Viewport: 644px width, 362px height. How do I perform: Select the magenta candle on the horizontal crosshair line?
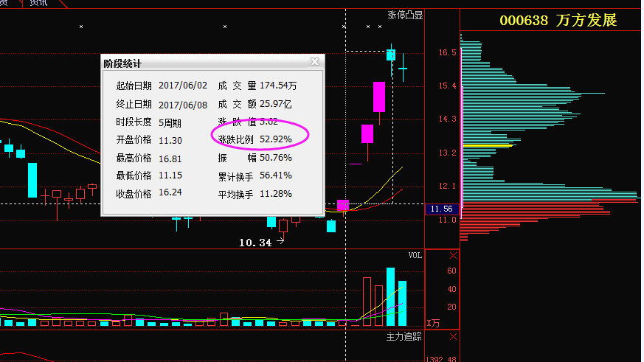(342, 205)
